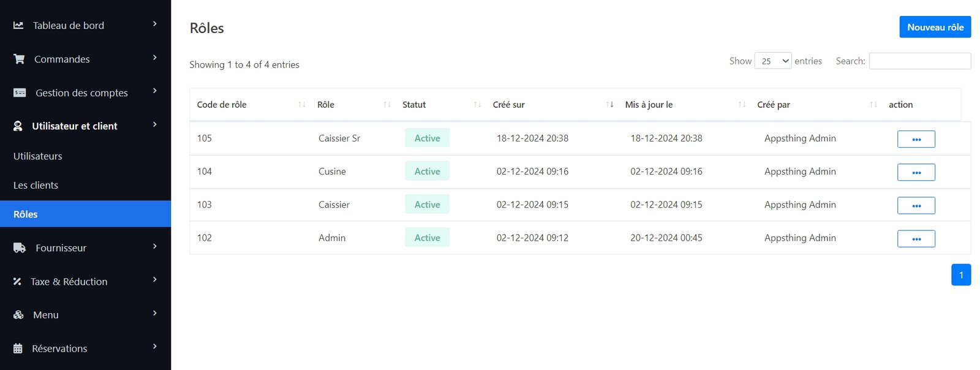Go to page 1 in pagination
The height and width of the screenshot is (370, 980).
(x=960, y=275)
